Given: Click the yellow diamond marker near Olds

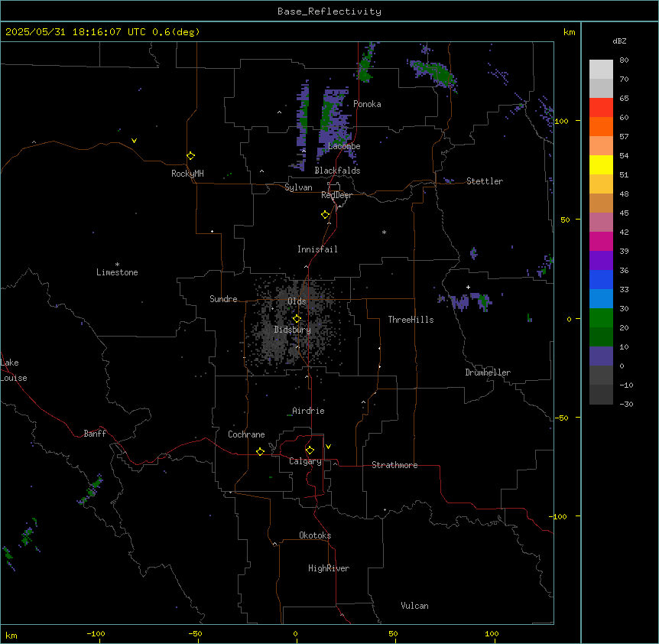Looking at the screenshot, I should coord(297,319).
